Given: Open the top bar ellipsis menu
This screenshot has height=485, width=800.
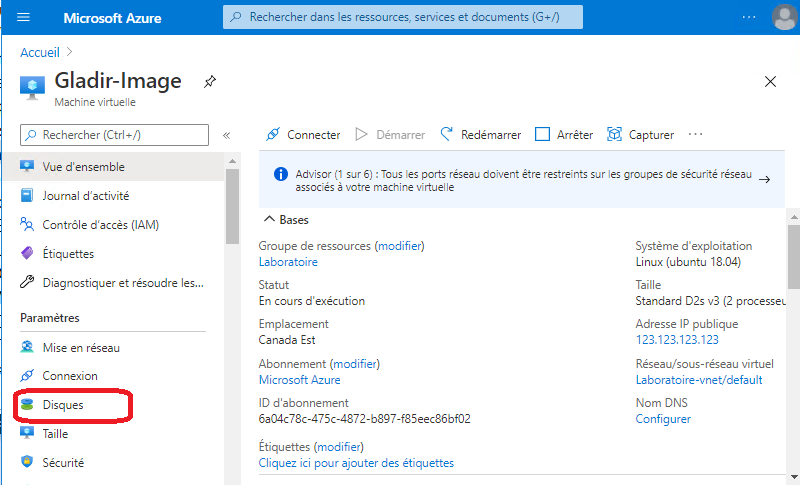Looking at the screenshot, I should coord(749,18).
